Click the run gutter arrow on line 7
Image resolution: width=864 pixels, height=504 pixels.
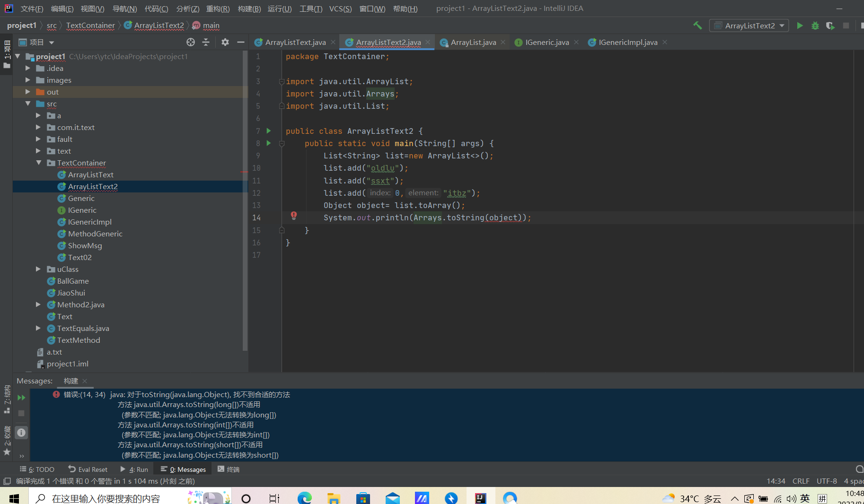(269, 131)
